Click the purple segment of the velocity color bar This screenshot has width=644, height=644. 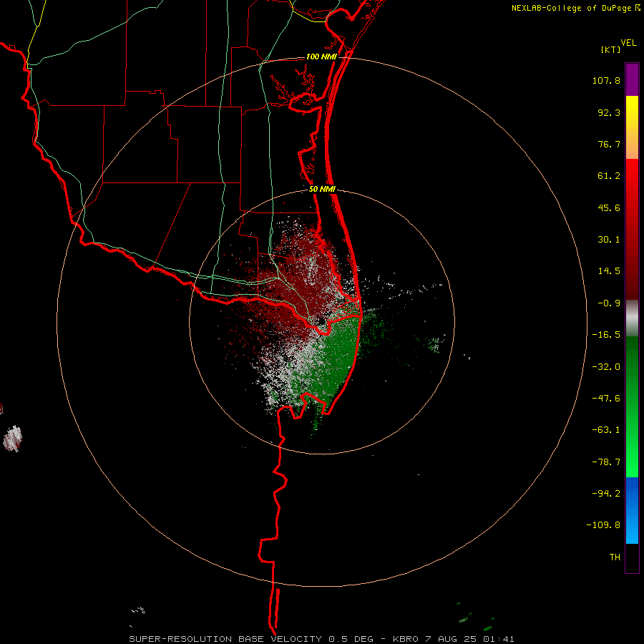[632, 79]
